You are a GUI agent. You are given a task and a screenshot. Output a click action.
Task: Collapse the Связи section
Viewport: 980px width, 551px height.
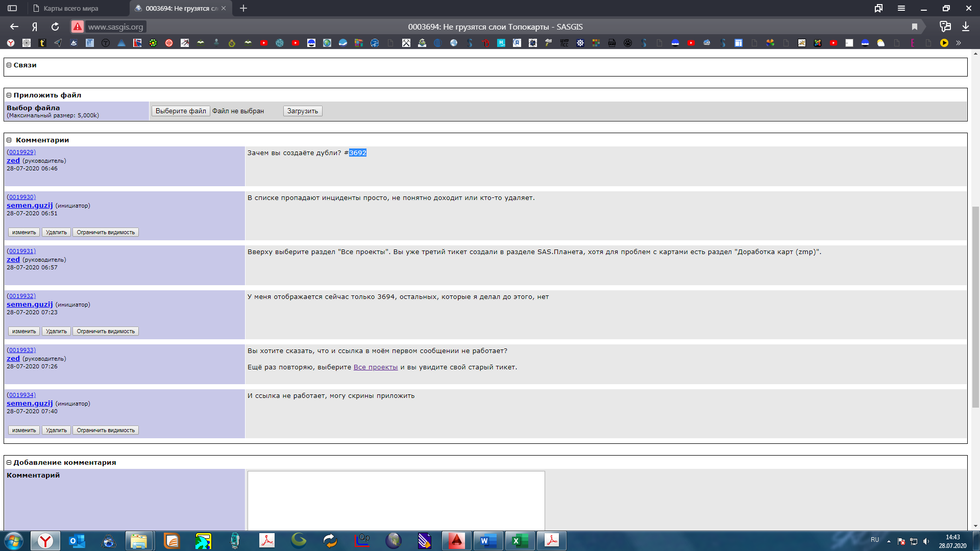pyautogui.click(x=9, y=65)
